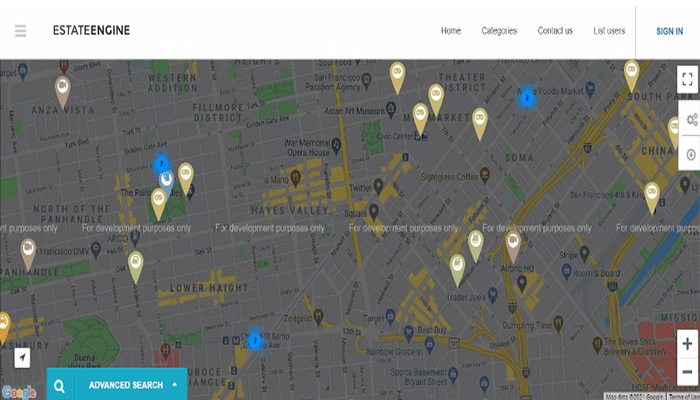Viewport: 700px width, 400px height.
Task: Click the Twitter place pin
Action: pos(378,187)
